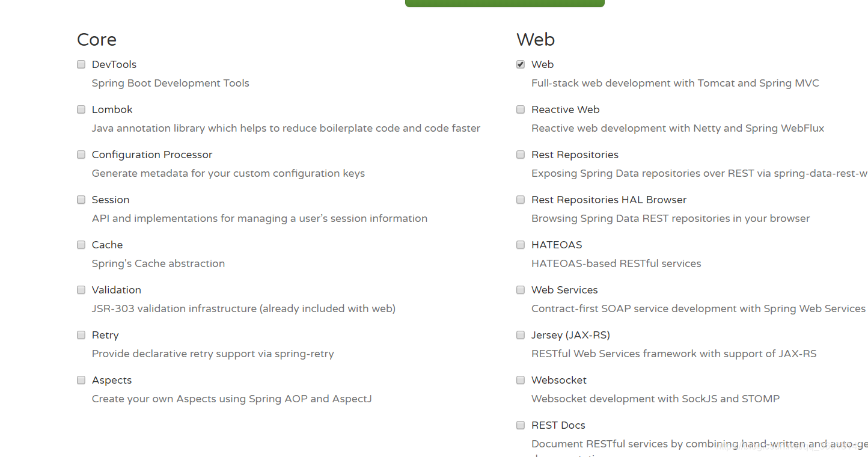Viewport: 868px width, 457px height.
Task: Click 'Browsing Spring Data REST repositories' description
Action: pyautogui.click(x=671, y=218)
